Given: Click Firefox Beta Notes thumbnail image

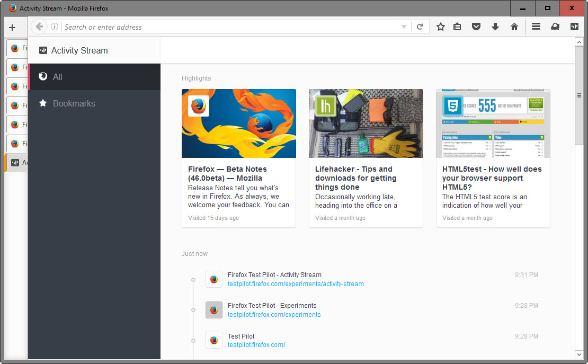Looking at the screenshot, I should (239, 123).
